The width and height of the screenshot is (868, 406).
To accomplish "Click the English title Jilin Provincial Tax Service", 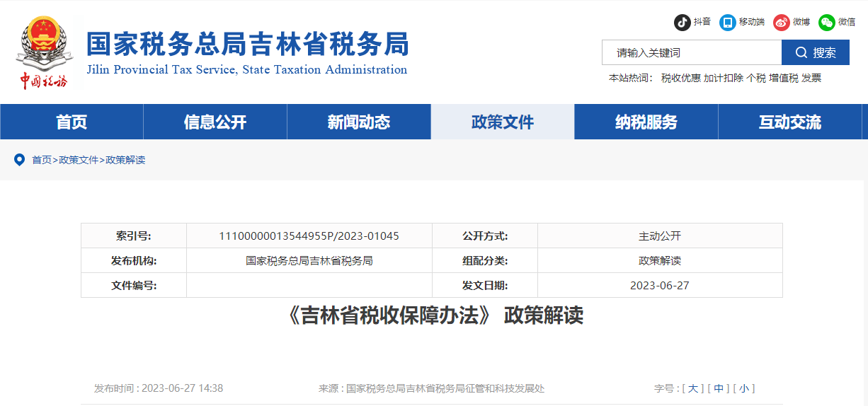I will tap(246, 69).
